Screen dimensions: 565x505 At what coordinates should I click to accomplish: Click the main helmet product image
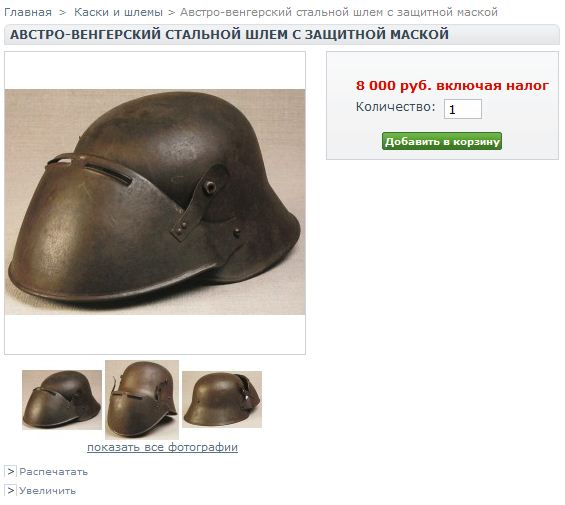pyautogui.click(x=155, y=202)
